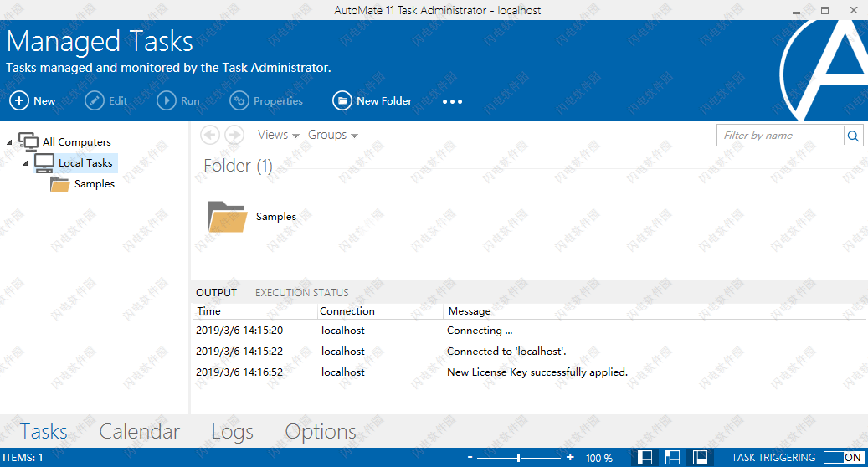Collapse the Local Tasks tree node
The height and width of the screenshot is (467, 868).
pos(25,164)
